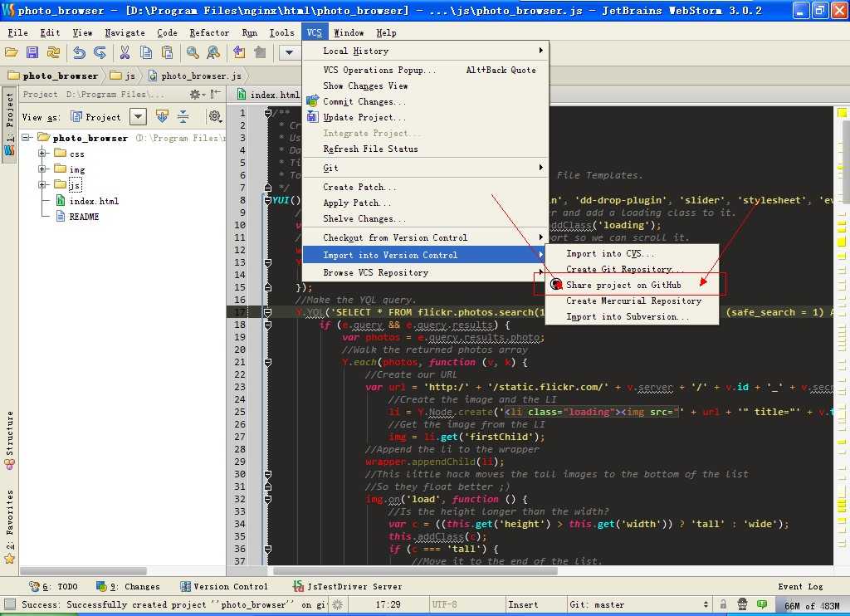This screenshot has height=616, width=850.
Task: Toggle the code fold marker at line 30
Action: (x=268, y=475)
